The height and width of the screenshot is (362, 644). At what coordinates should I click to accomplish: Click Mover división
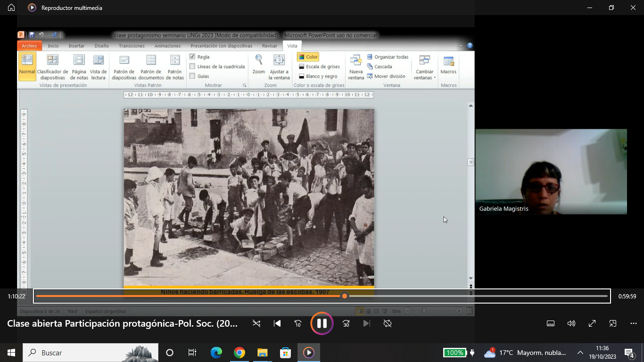pos(386,76)
